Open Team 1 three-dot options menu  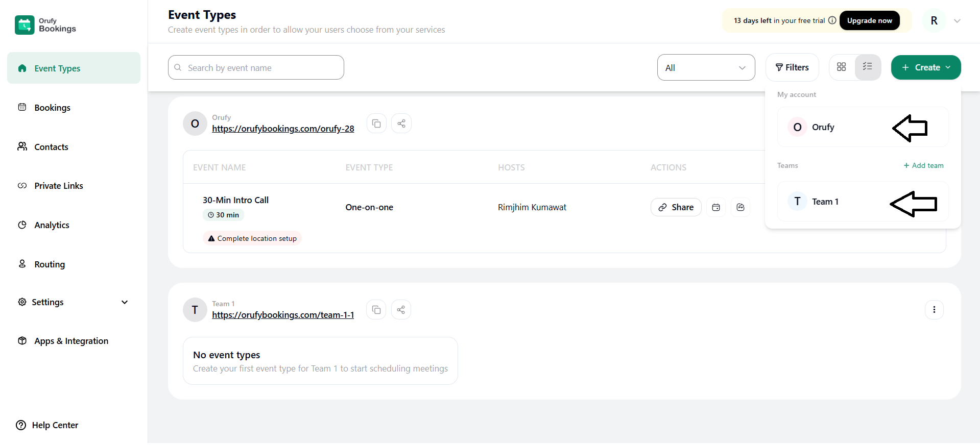pos(934,310)
